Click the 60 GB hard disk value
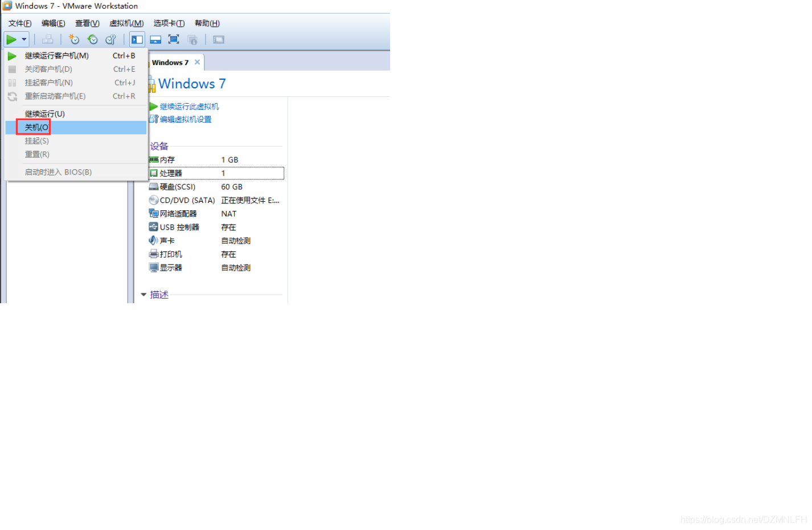Image resolution: width=812 pixels, height=530 pixels. click(232, 187)
